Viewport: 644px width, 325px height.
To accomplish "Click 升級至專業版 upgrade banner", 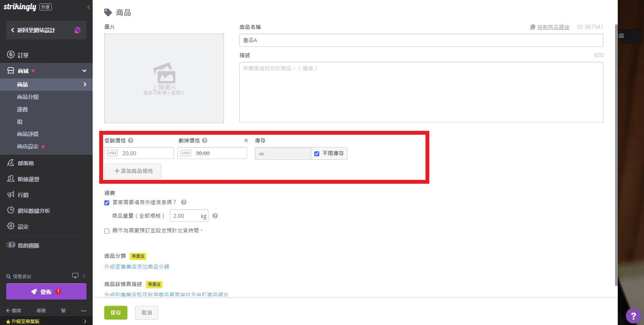I will (x=46, y=321).
